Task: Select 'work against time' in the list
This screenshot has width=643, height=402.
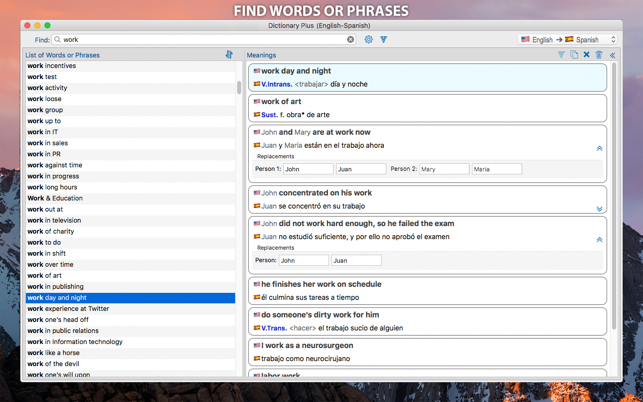Action: (x=130, y=165)
